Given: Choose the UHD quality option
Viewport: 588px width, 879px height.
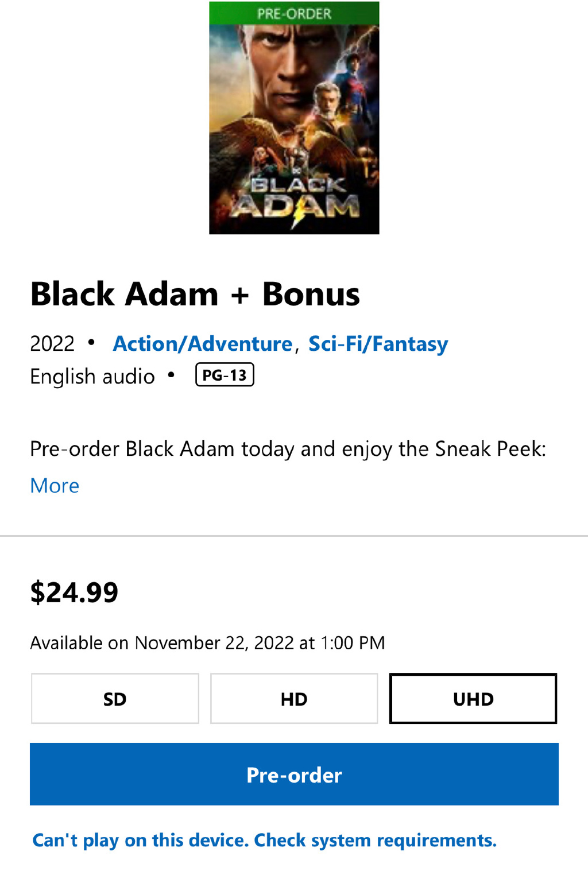Looking at the screenshot, I should 473,699.
